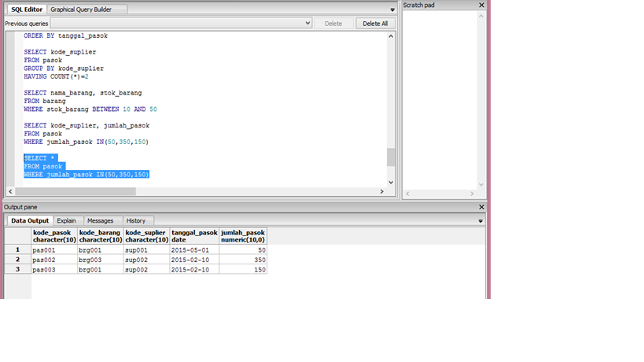Screen dimensions: 644x362
Task: Close the Output pane
Action: [482, 207]
